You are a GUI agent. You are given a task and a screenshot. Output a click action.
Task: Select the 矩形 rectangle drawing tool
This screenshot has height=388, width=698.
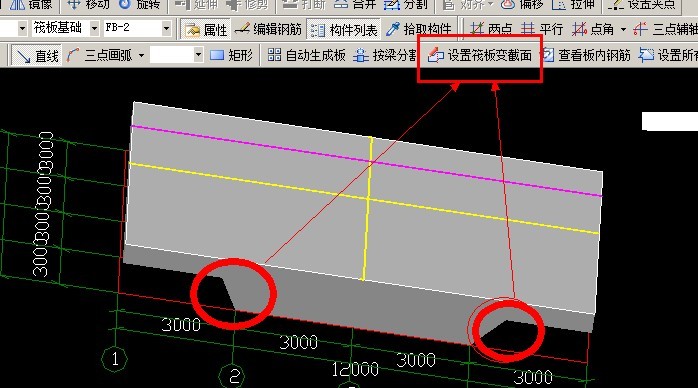(x=231, y=55)
